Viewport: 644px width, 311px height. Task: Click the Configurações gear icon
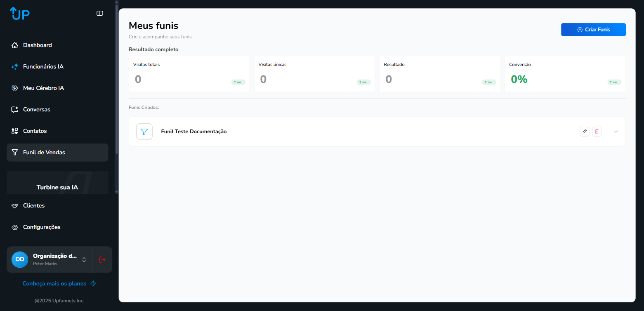(15, 227)
